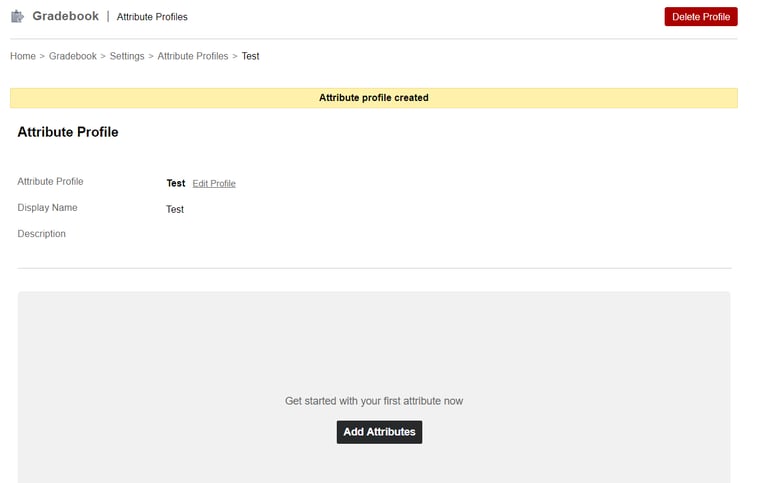Click the Attribute Profile field label
This screenshot has width=768, height=483.
50,182
